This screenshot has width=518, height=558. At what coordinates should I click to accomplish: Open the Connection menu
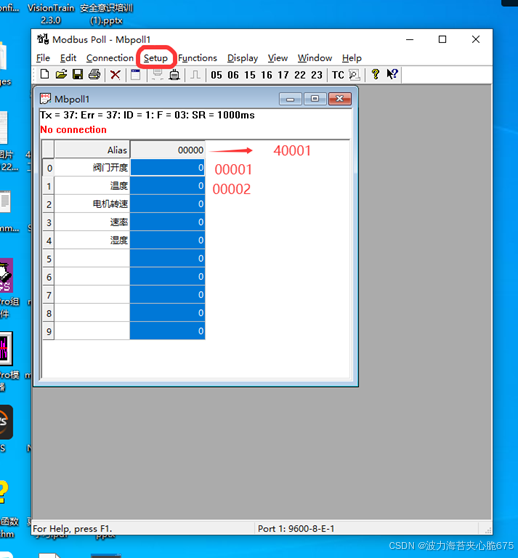pyautogui.click(x=110, y=58)
